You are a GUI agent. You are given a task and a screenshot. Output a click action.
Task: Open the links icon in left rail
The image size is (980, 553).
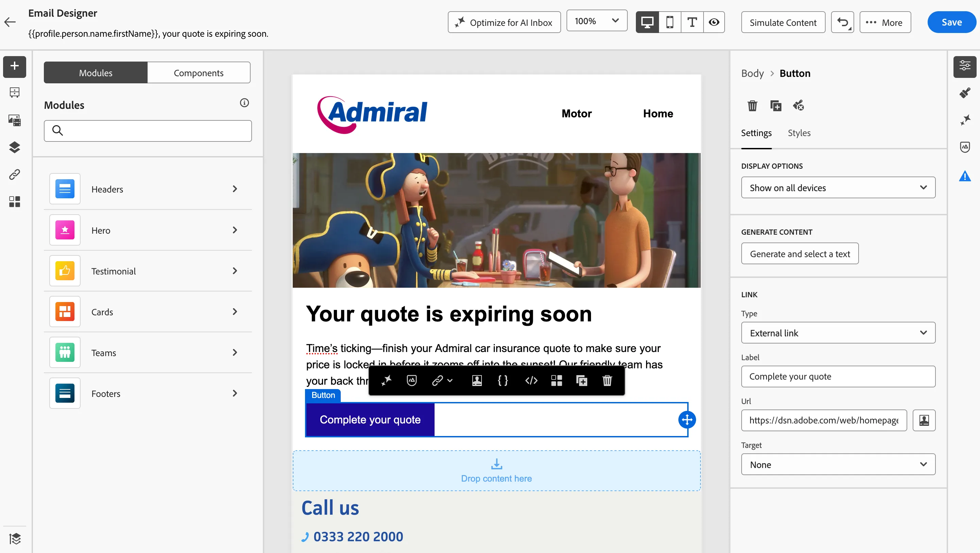pos(15,174)
